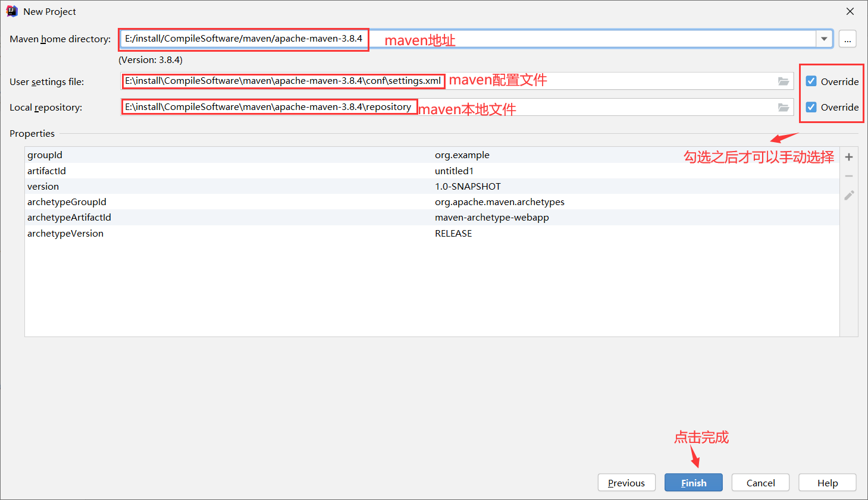Click the edit property pencil icon
This screenshot has height=500, width=868.
(x=849, y=195)
